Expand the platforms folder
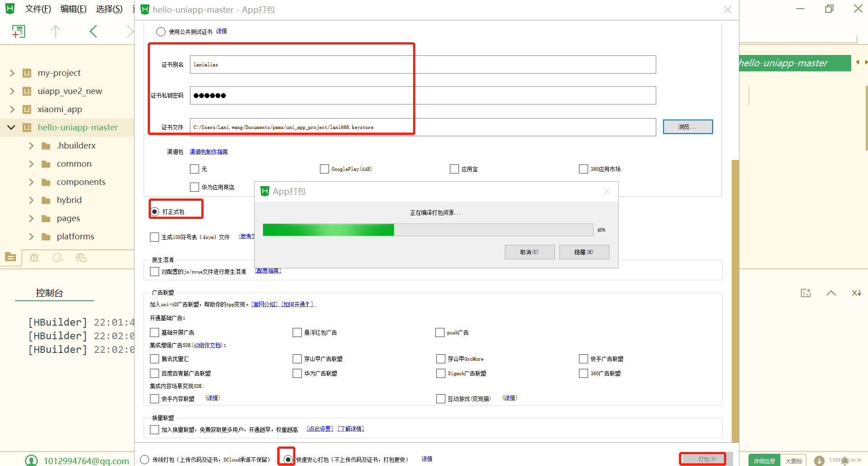This screenshot has height=466, width=868. [x=31, y=237]
